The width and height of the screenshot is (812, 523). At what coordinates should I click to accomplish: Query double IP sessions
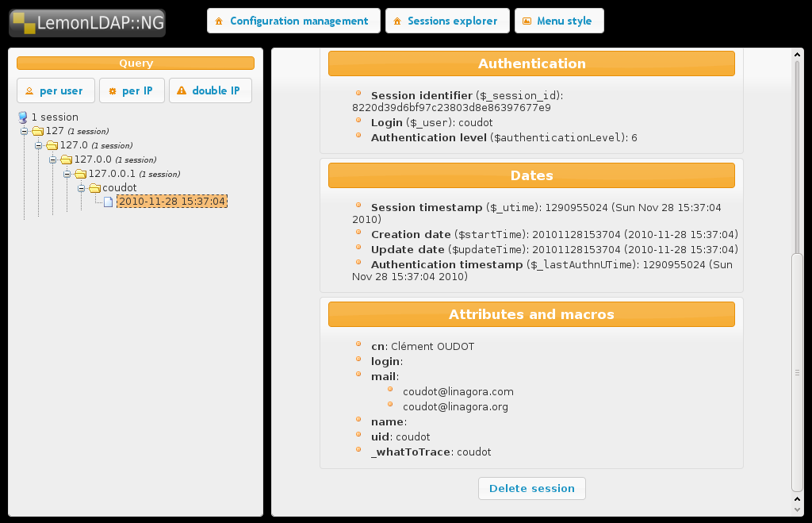click(x=210, y=90)
